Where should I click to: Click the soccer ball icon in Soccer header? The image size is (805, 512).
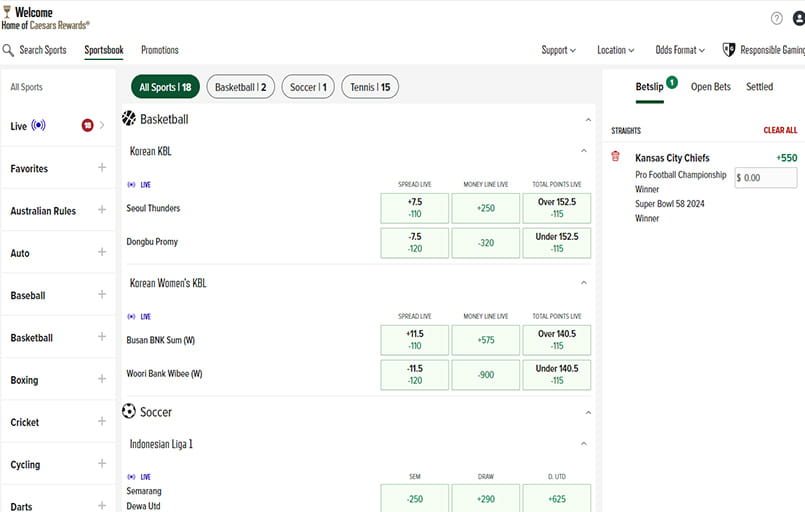[129, 411]
